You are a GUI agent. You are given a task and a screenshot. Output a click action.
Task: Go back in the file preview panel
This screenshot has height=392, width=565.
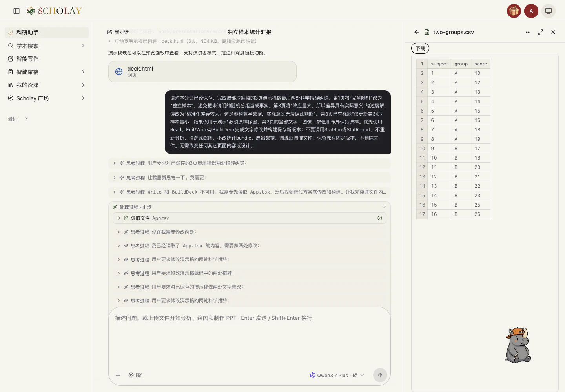pyautogui.click(x=417, y=32)
